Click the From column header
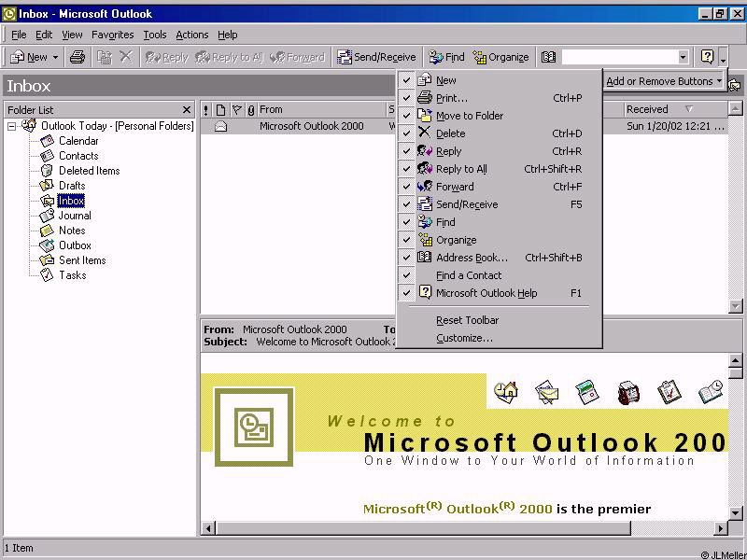 [x=321, y=109]
